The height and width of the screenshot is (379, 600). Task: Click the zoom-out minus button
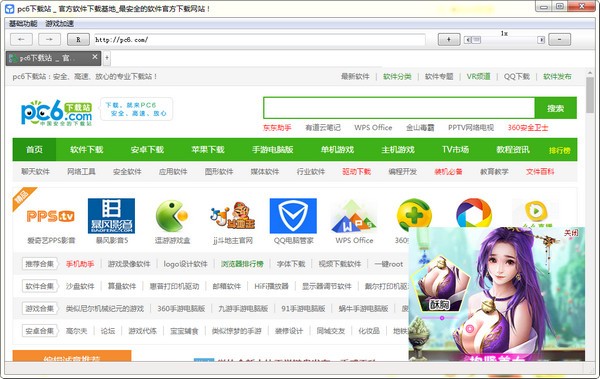pos(559,39)
